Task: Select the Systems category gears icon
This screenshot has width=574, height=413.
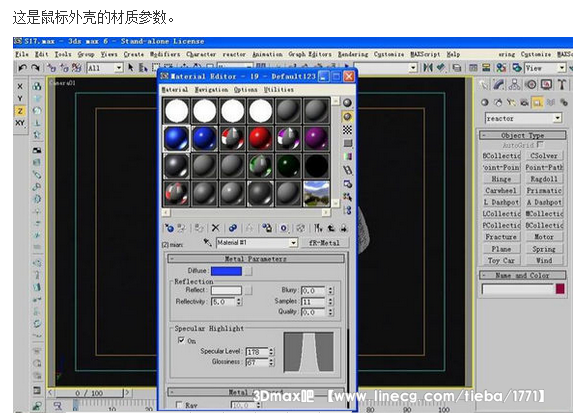Action: click(x=564, y=103)
